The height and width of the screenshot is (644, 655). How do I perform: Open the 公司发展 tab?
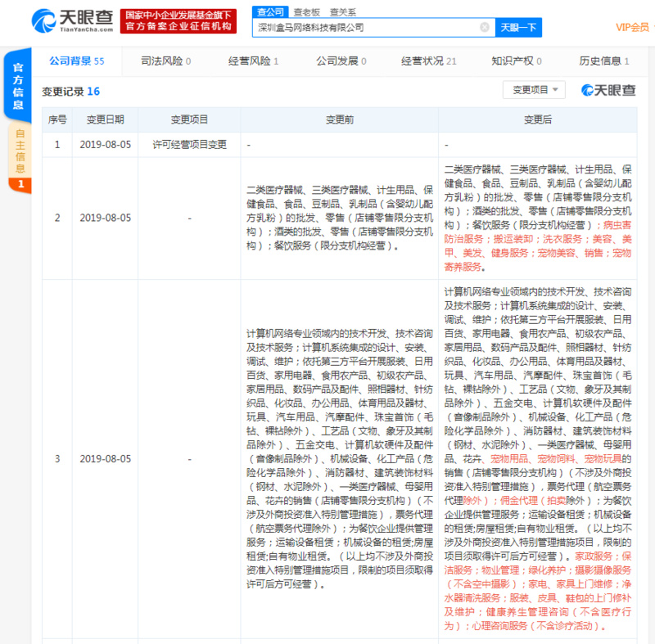point(337,61)
